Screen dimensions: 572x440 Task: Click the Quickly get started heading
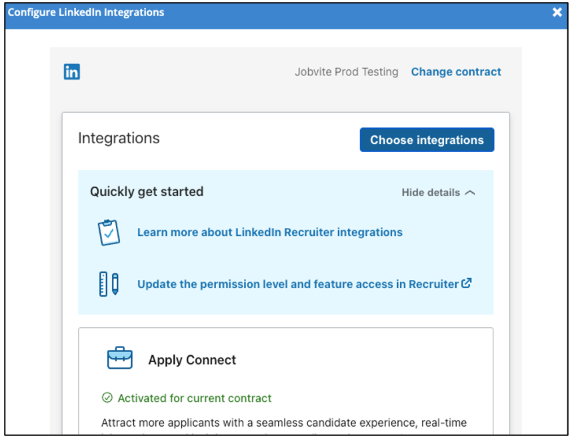pos(147,192)
